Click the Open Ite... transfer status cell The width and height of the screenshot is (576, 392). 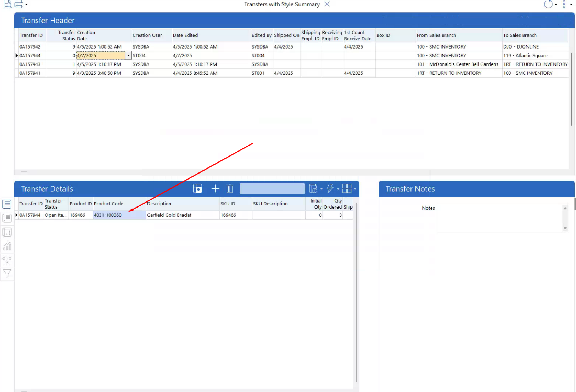pos(56,215)
